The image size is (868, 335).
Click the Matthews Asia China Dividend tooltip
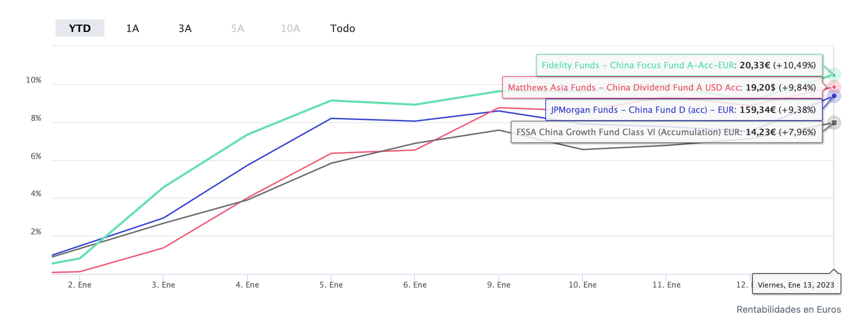pyautogui.click(x=662, y=88)
